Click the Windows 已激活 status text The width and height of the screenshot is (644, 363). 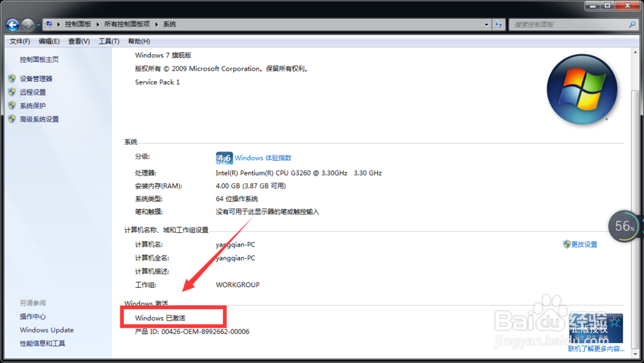160,318
